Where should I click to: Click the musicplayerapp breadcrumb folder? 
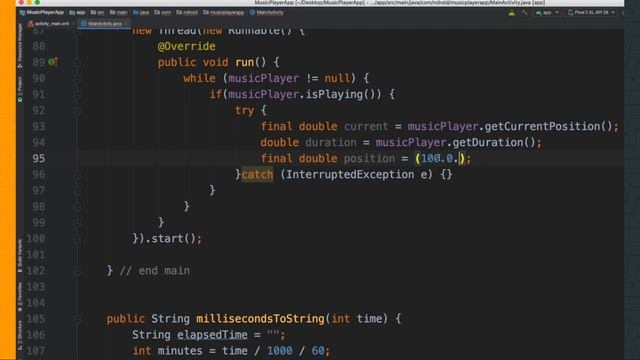pyautogui.click(x=223, y=13)
